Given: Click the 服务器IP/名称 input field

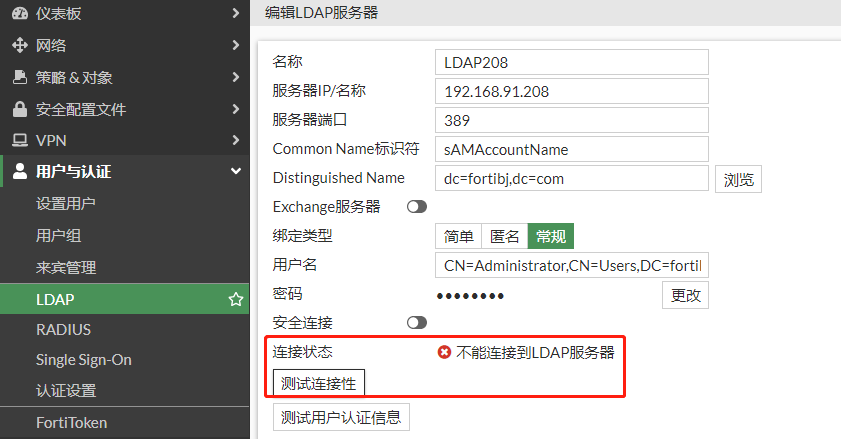Looking at the screenshot, I should [x=572, y=91].
